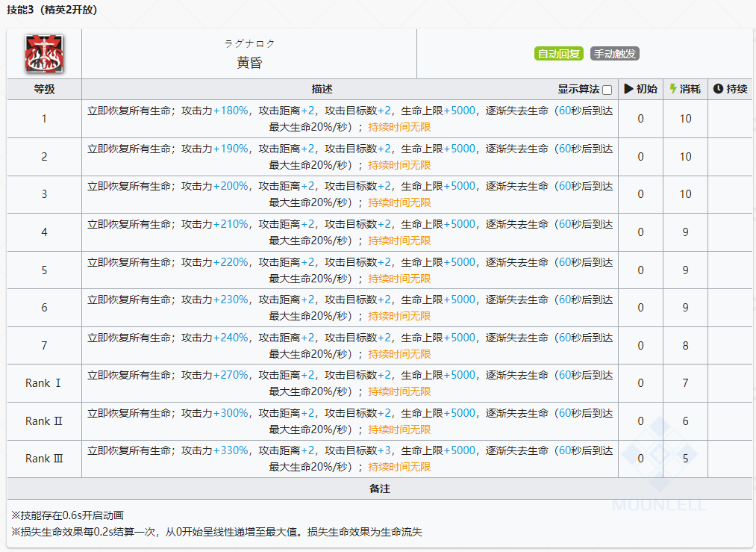This screenshot has width=756, height=552.
Task: Click the +240% attack value
Action: point(231,338)
